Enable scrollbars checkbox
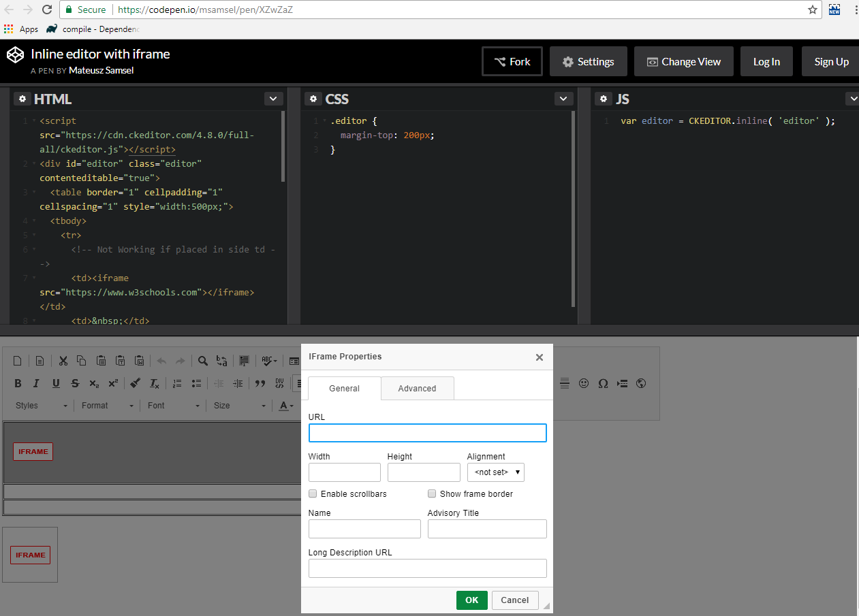Image resolution: width=859 pixels, height=616 pixels. point(313,493)
